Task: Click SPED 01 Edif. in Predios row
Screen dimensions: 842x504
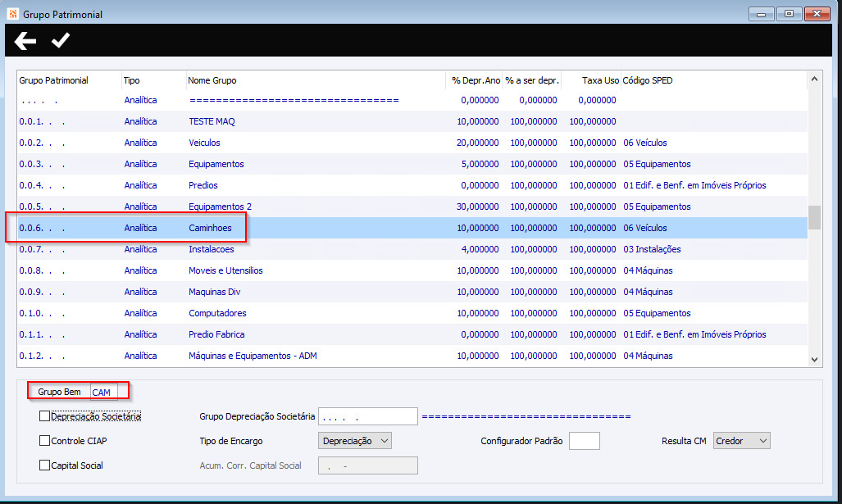Action: (x=694, y=185)
